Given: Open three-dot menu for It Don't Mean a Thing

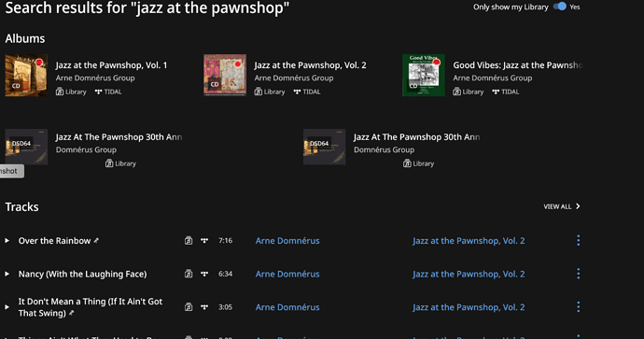Looking at the screenshot, I should 579,307.
